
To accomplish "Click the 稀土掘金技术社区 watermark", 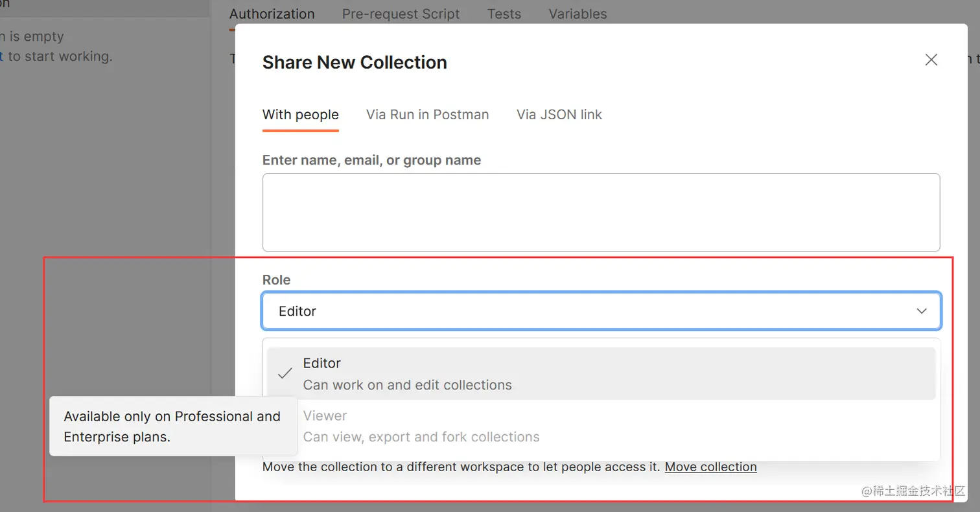I will click(914, 491).
